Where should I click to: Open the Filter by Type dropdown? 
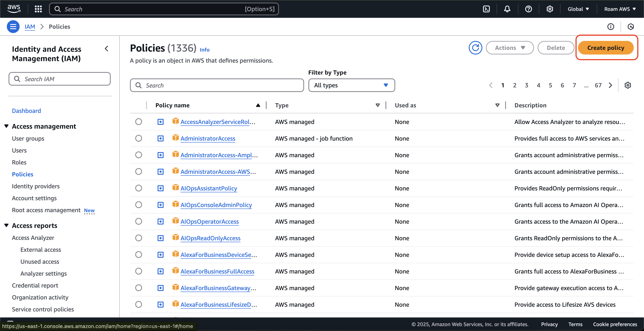[x=352, y=85]
